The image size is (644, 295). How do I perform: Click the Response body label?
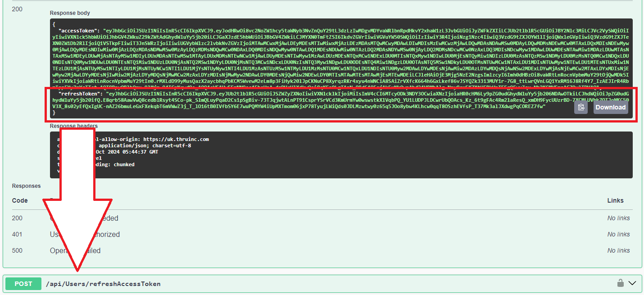click(70, 13)
